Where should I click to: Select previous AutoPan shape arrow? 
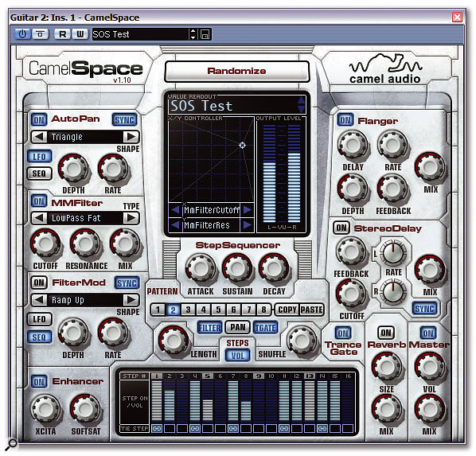coord(40,137)
